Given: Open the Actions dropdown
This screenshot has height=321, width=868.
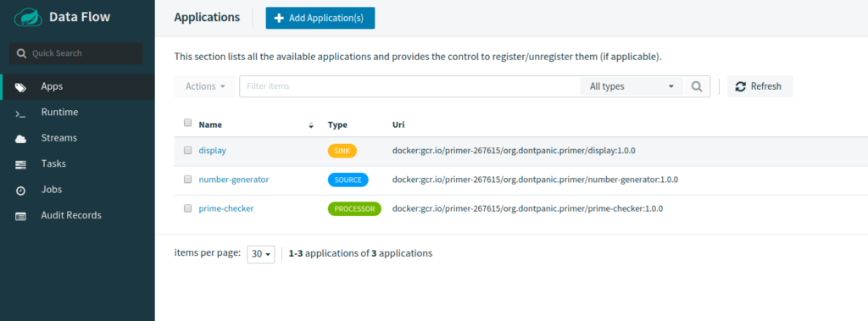Looking at the screenshot, I should point(205,86).
